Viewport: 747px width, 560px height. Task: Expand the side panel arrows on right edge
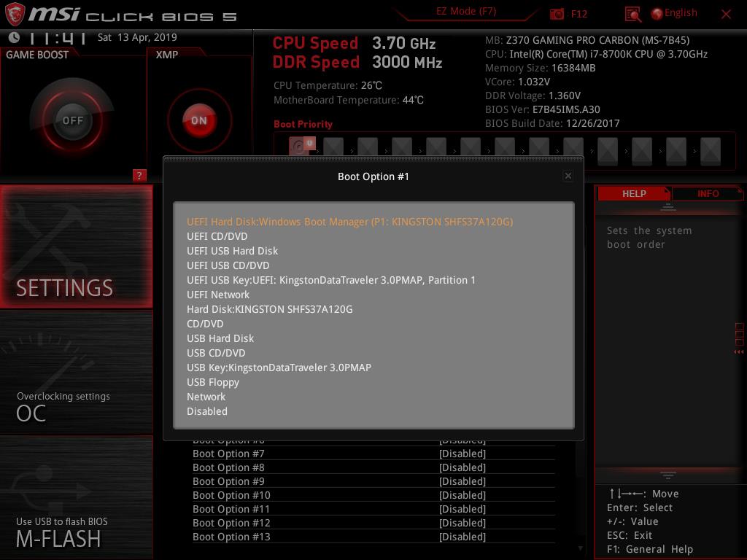click(739, 352)
